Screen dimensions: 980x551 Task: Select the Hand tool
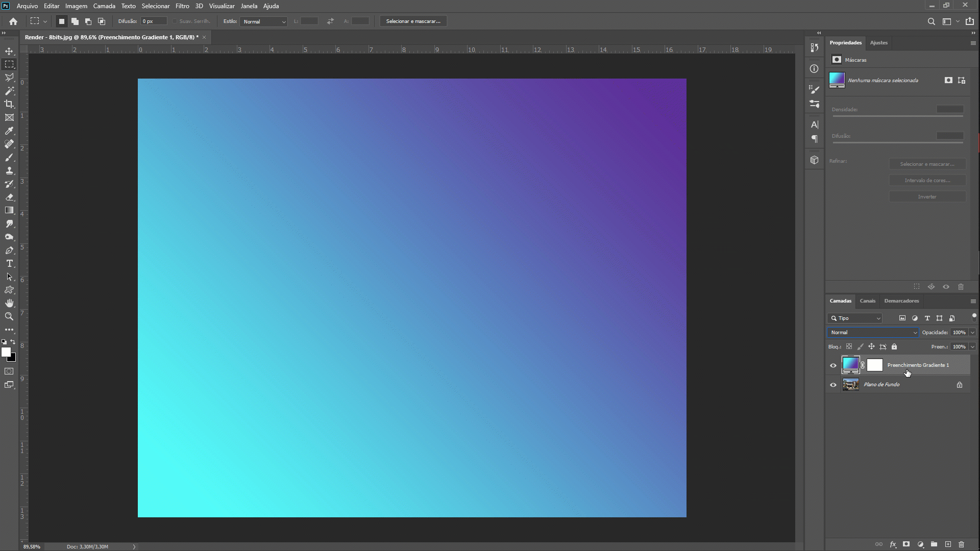(9, 303)
